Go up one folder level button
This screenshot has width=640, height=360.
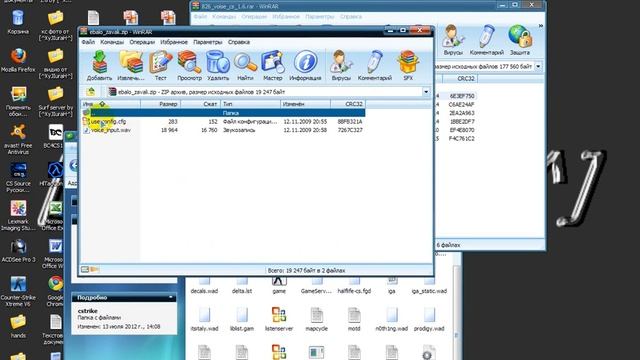[91, 92]
